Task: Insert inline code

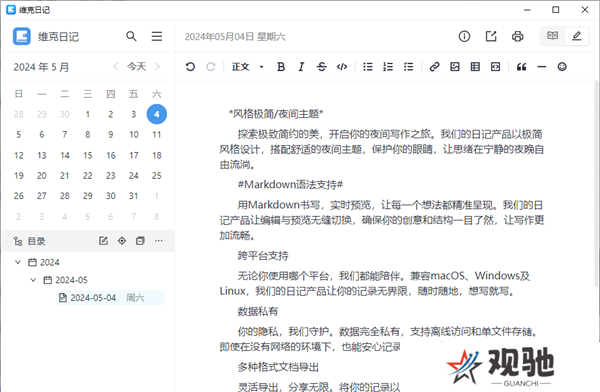Action: [342, 67]
